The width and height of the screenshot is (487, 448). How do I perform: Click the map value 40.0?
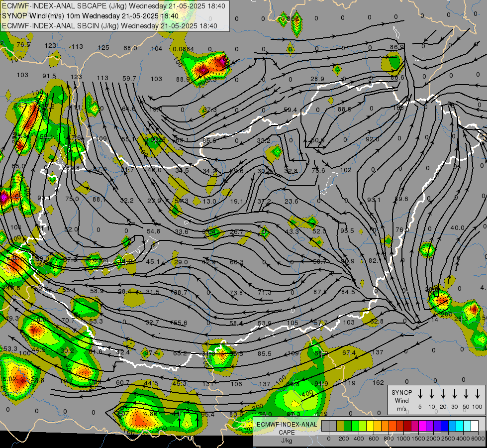pyautogui.click(x=457, y=228)
